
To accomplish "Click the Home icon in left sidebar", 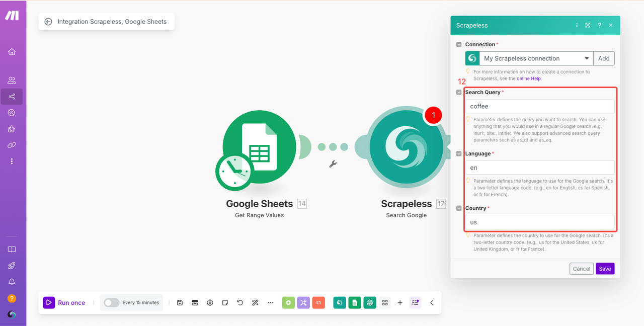I will tap(12, 52).
